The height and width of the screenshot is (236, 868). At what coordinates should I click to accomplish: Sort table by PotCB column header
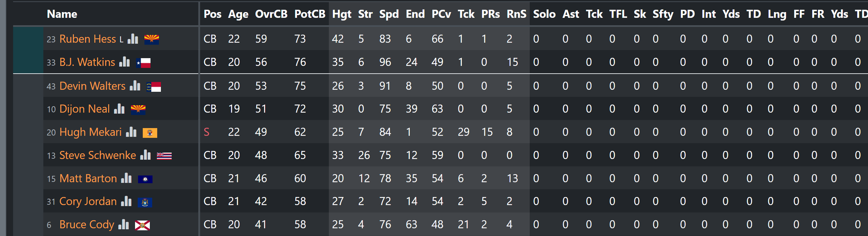click(310, 14)
